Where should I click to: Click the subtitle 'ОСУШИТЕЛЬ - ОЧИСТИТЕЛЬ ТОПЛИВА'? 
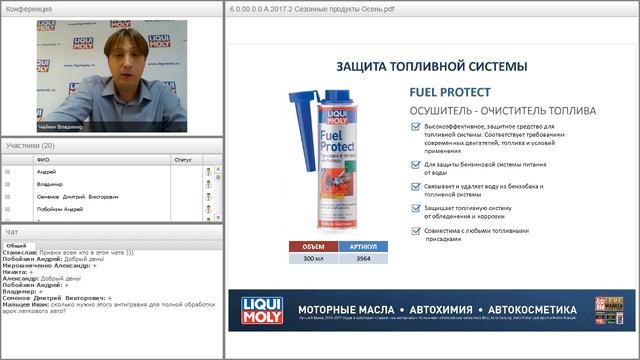502,111
